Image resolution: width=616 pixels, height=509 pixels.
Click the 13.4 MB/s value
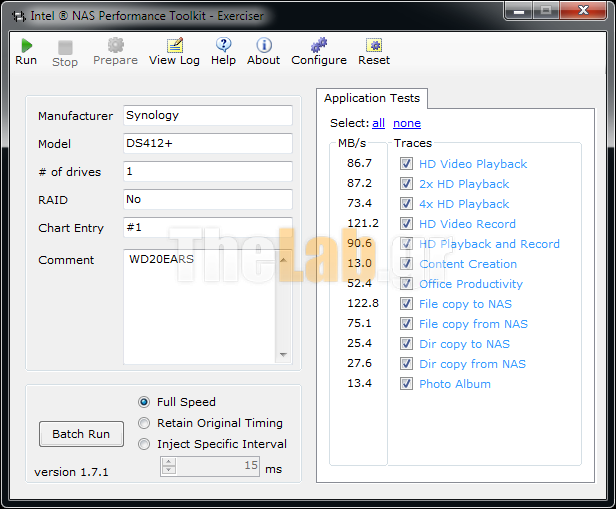tap(359, 383)
